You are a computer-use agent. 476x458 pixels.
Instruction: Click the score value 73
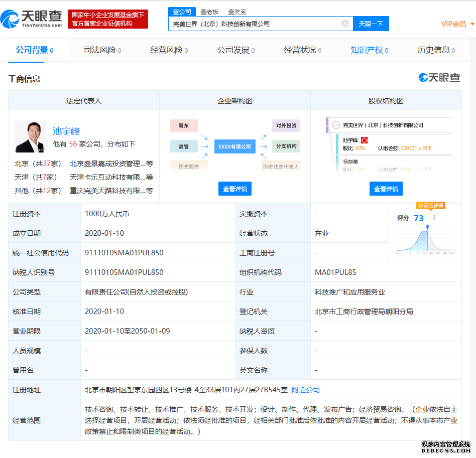(x=418, y=218)
